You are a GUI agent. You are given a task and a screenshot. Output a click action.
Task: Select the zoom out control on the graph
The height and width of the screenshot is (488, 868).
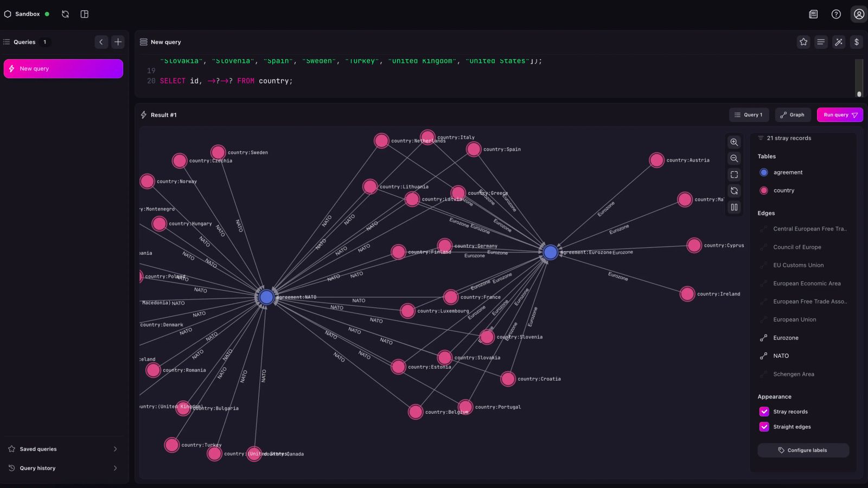(734, 158)
